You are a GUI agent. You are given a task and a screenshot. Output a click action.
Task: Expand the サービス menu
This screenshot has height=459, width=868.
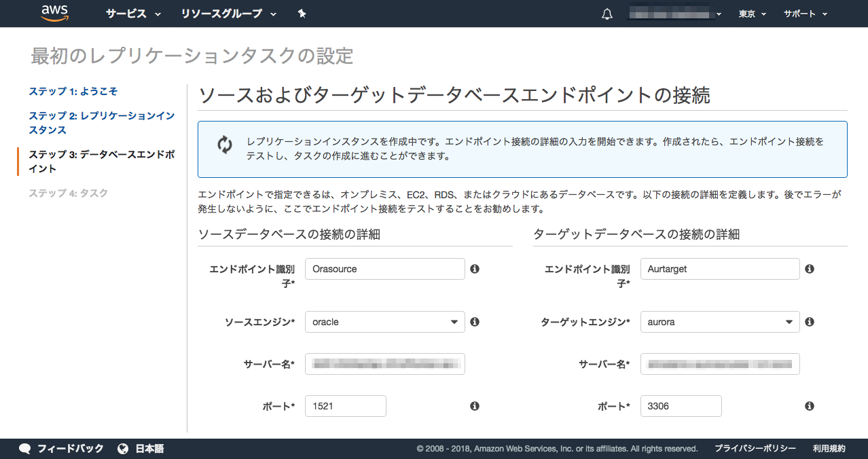pyautogui.click(x=133, y=14)
